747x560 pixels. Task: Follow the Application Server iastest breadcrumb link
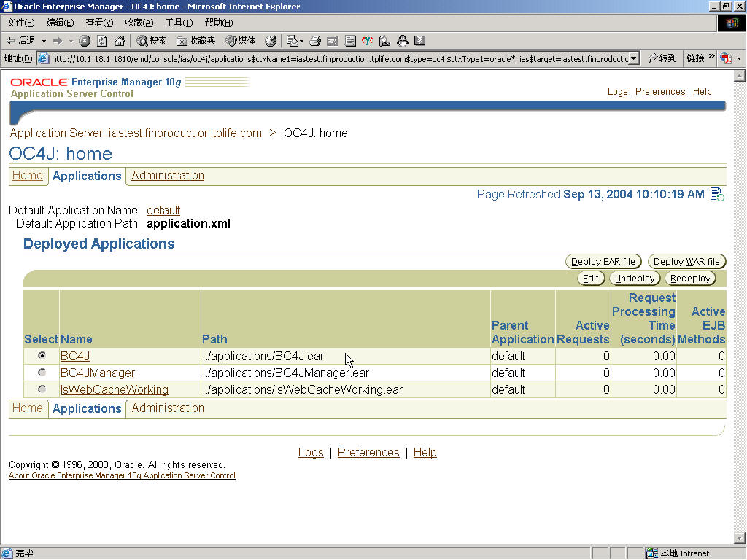[136, 133]
